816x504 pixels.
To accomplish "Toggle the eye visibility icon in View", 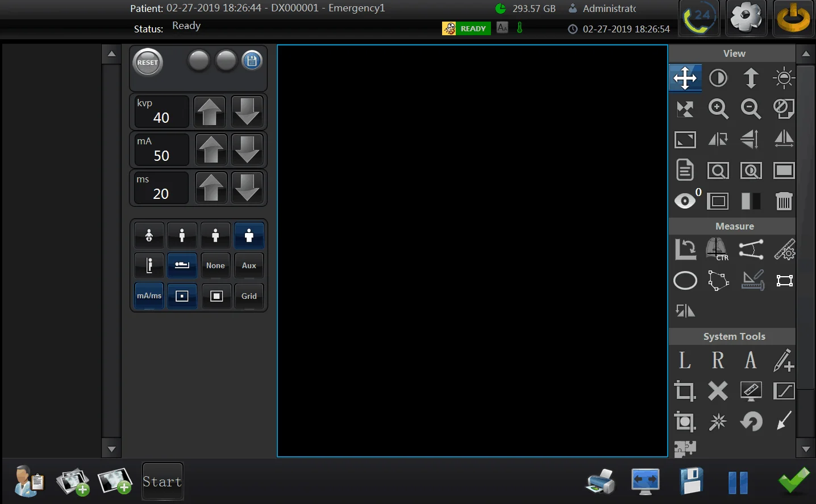I will coord(685,201).
